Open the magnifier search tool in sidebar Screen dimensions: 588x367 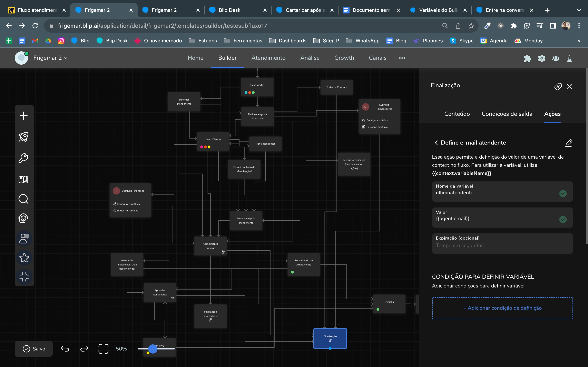23,199
